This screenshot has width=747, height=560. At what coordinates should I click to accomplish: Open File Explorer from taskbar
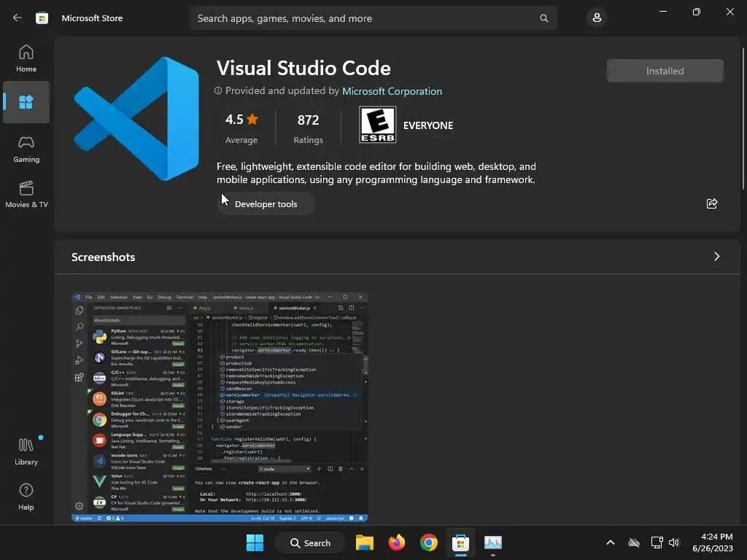coord(365,542)
